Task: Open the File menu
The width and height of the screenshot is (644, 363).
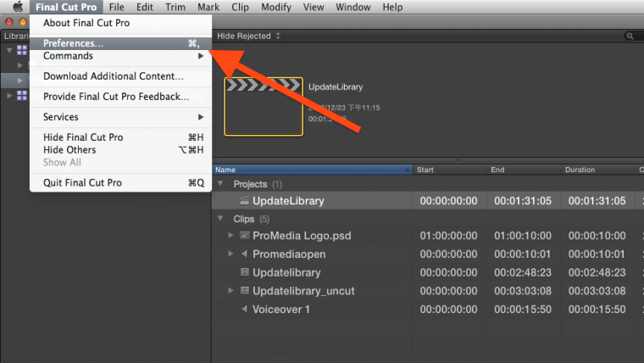Action: pos(117,7)
